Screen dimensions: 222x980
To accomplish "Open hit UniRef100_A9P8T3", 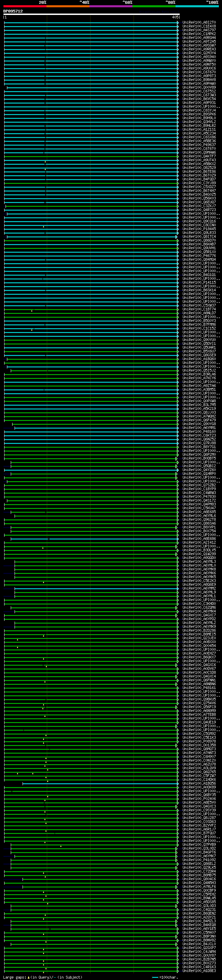I will click(199, 76).
